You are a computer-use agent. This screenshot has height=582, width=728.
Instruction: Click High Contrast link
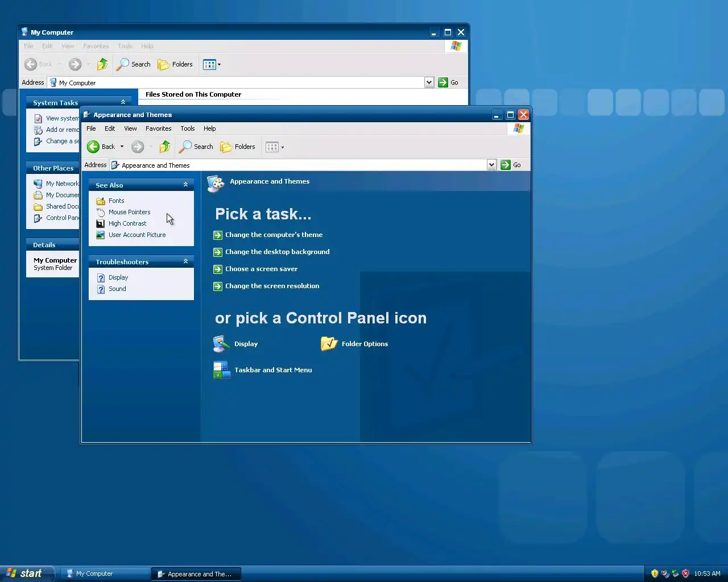127,223
